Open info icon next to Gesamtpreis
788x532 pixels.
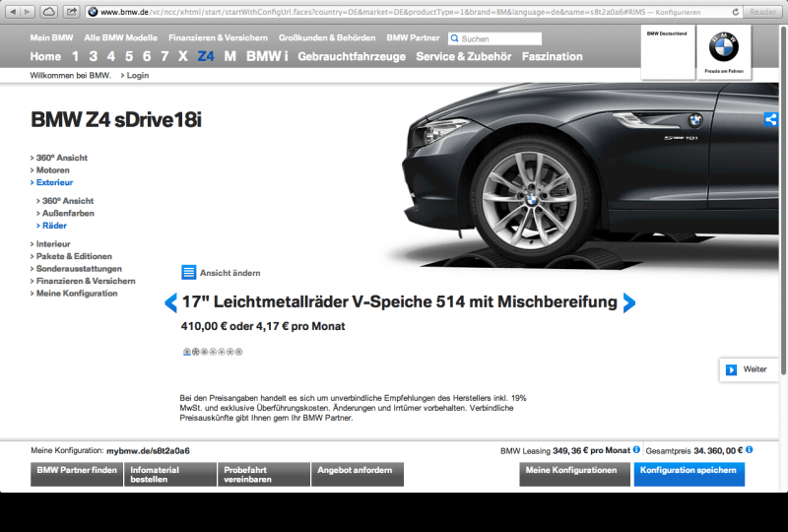749,449
